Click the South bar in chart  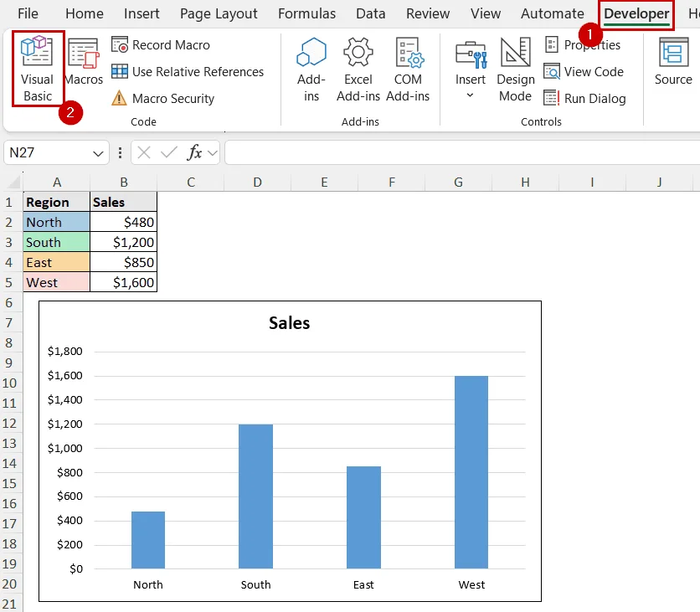pos(256,496)
